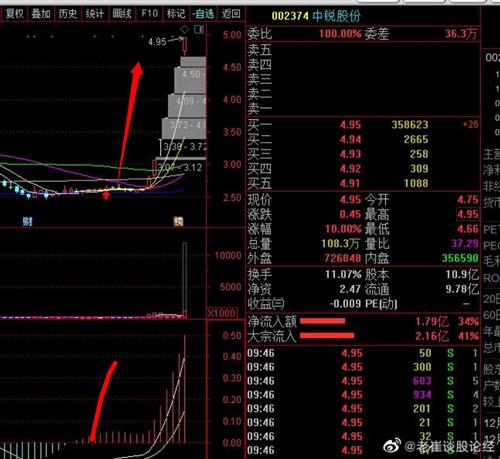Click the 涨跌 change value 0.45
500x459 pixels.
tap(350, 214)
